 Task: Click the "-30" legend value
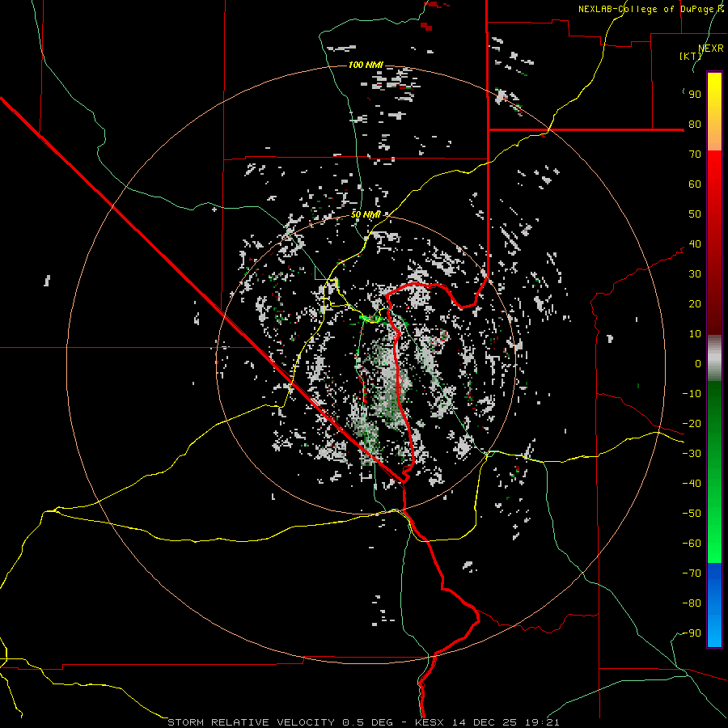click(x=692, y=454)
